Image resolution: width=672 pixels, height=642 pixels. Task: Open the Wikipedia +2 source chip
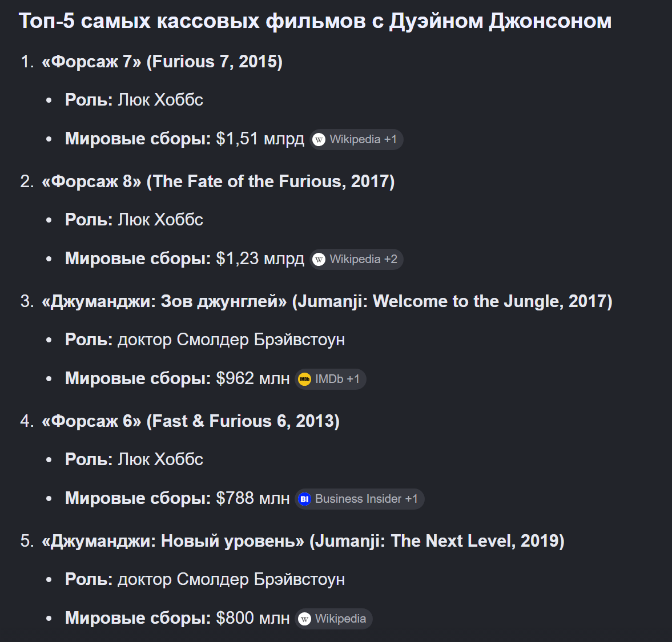357,260
